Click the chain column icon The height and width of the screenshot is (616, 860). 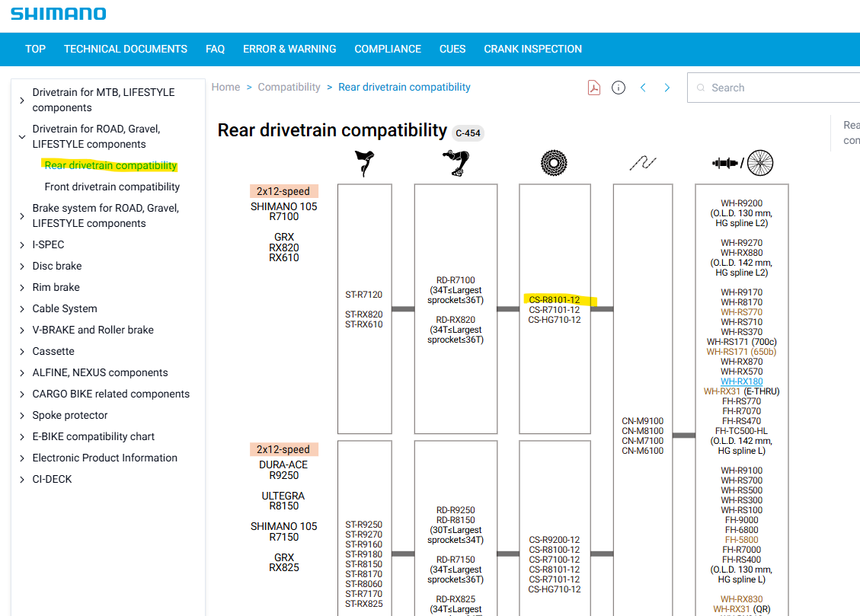(643, 163)
